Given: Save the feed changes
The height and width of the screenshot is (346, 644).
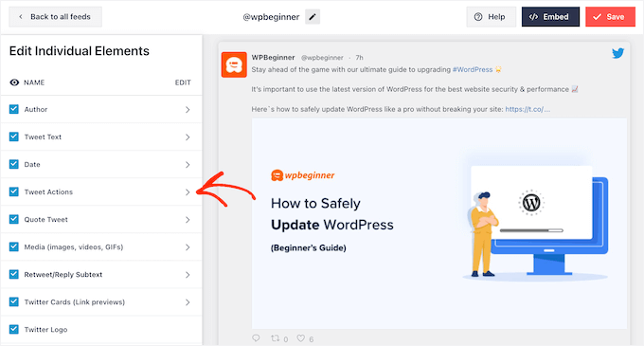Looking at the screenshot, I should click(x=610, y=17).
